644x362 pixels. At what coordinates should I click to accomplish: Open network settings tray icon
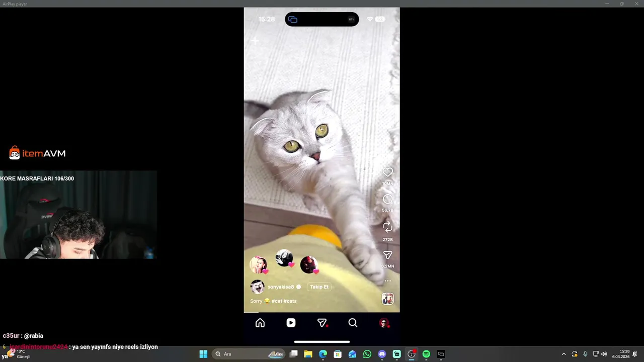click(x=596, y=354)
